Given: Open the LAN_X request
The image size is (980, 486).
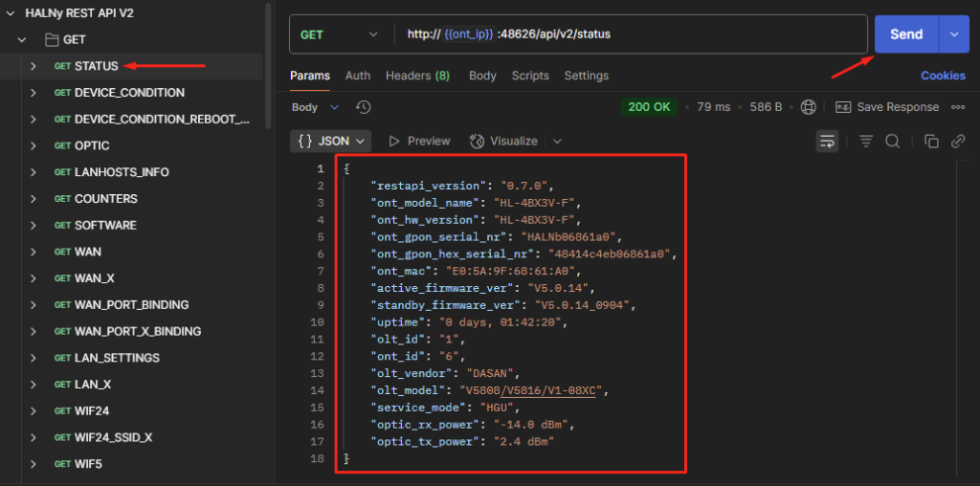Looking at the screenshot, I should tap(82, 385).
